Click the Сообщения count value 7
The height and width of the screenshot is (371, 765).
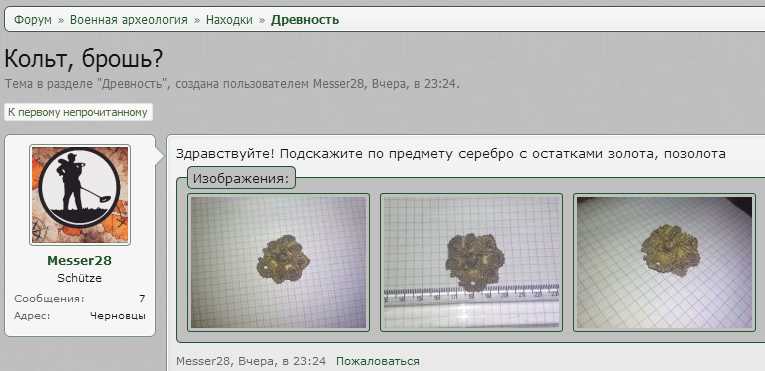point(142,299)
